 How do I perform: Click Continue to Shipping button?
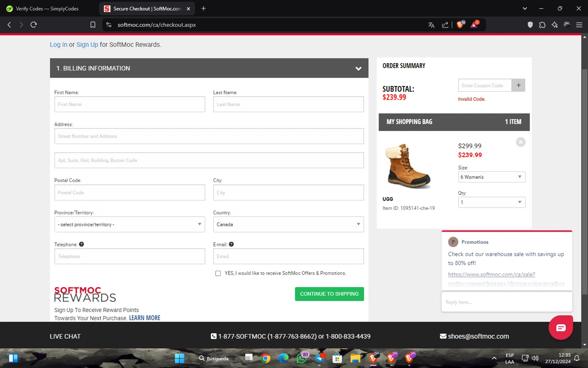(x=329, y=294)
